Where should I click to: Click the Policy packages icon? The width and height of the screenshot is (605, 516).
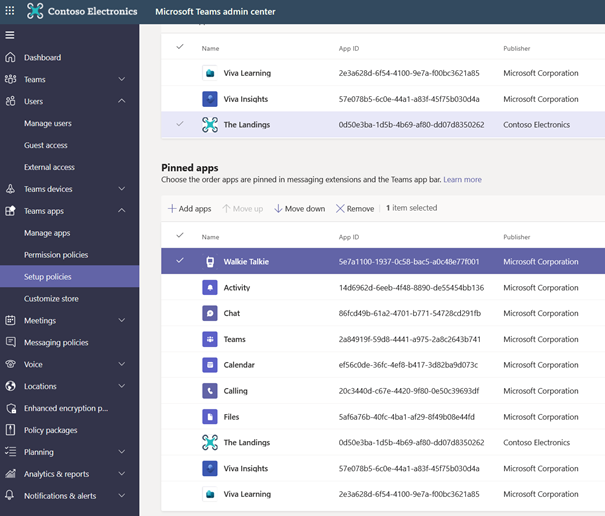tap(10, 430)
